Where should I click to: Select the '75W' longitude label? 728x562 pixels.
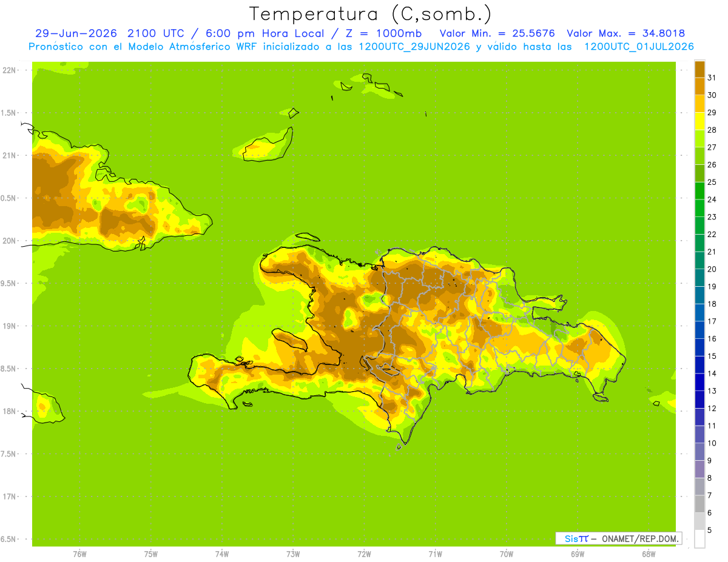(150, 554)
